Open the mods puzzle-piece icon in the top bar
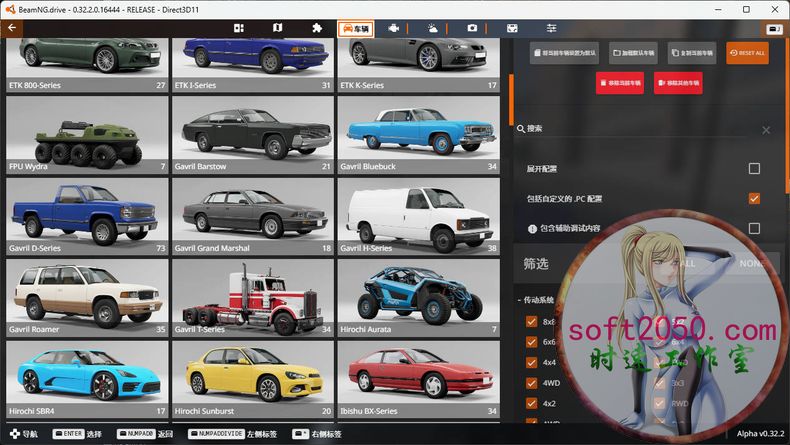 (317, 28)
